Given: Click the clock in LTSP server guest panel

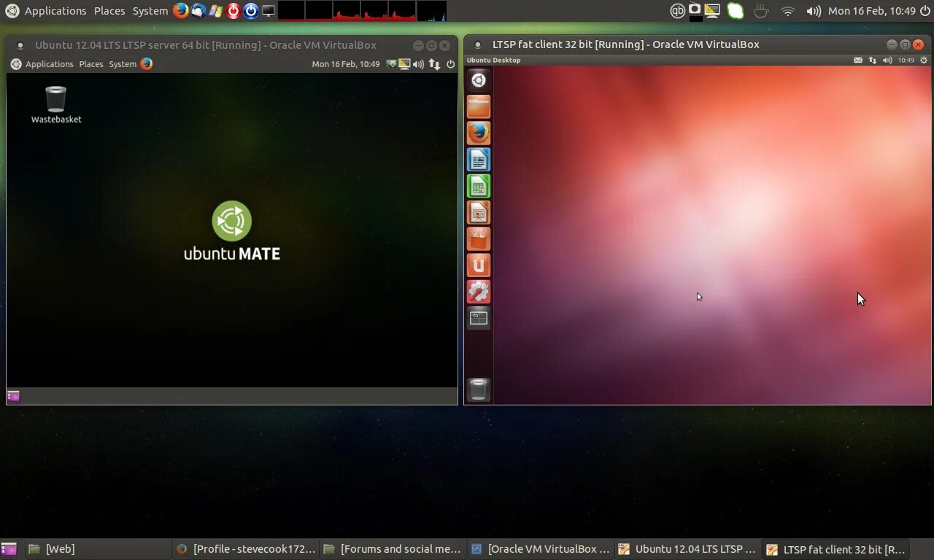Looking at the screenshot, I should [346, 64].
